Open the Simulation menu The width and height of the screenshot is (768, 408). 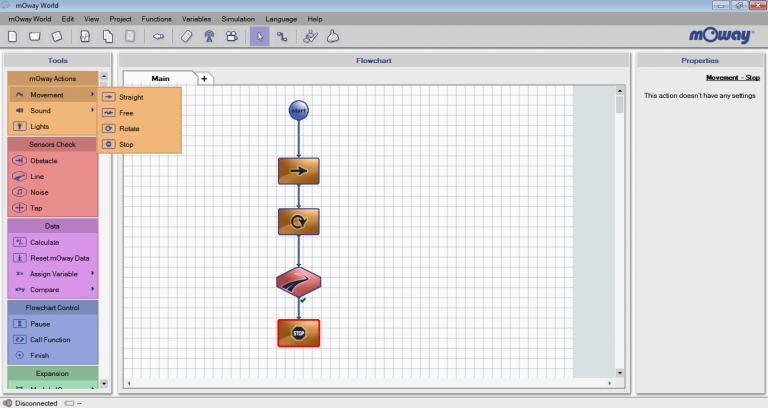coord(238,19)
